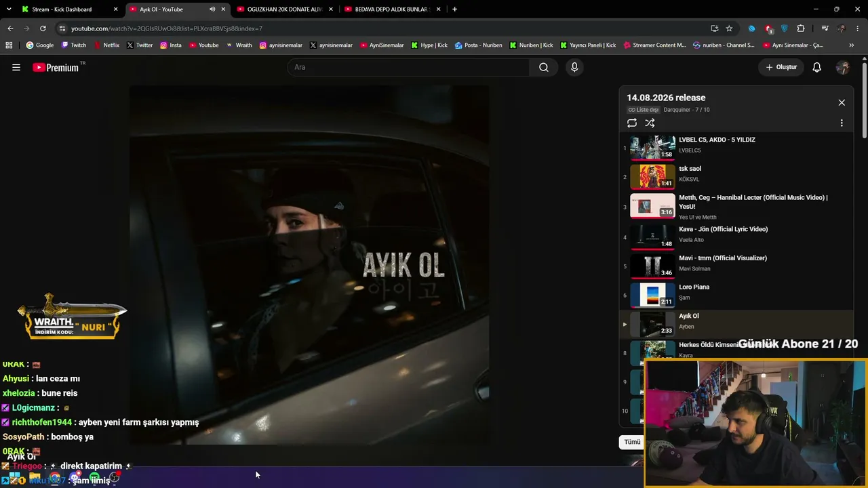The image size is (868, 488).
Task: Open the Chrome apps grid shortcut
Action: click(9, 45)
